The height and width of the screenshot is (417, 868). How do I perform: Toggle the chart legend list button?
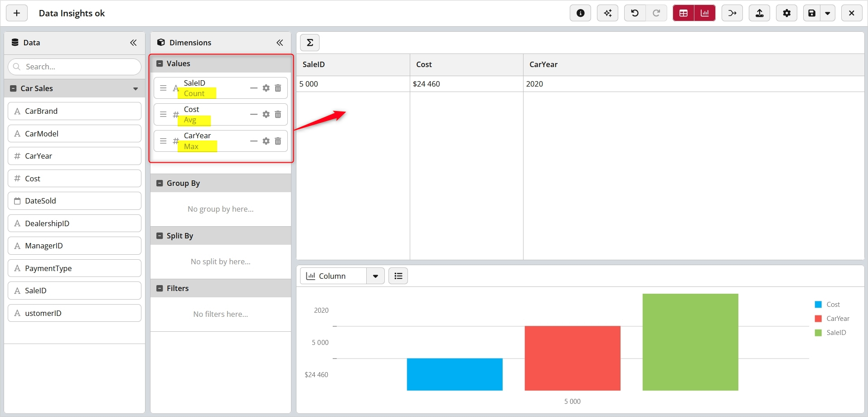pos(398,276)
